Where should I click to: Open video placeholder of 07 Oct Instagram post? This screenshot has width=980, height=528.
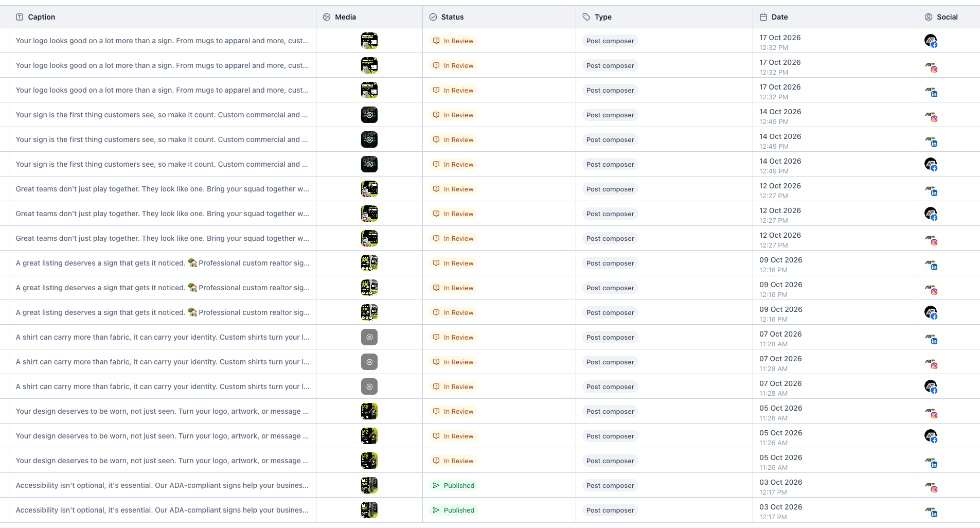tap(369, 362)
